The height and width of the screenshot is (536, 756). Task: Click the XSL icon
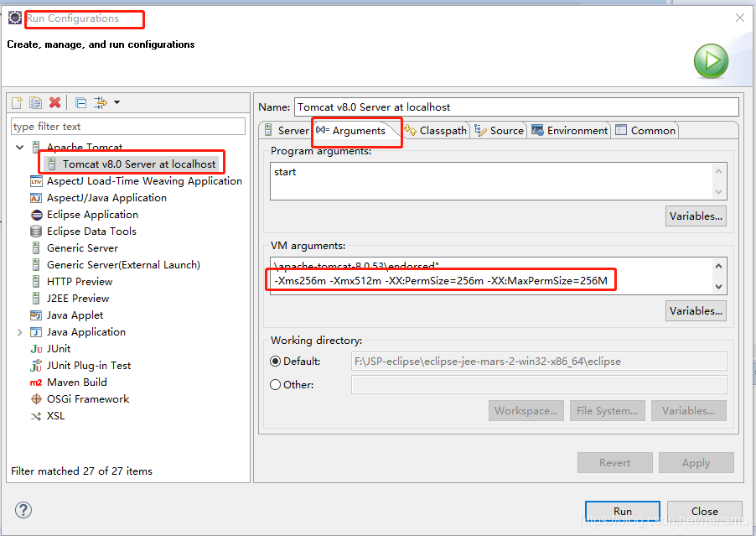tap(36, 416)
